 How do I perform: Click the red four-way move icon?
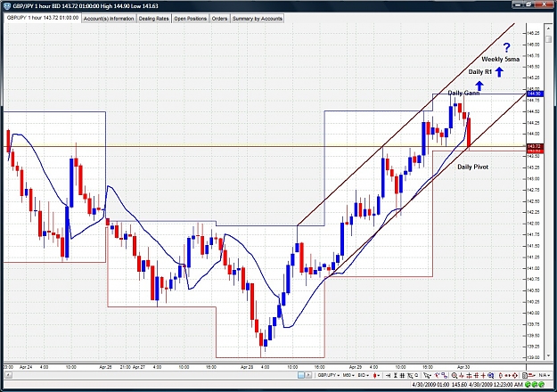coord(515,375)
